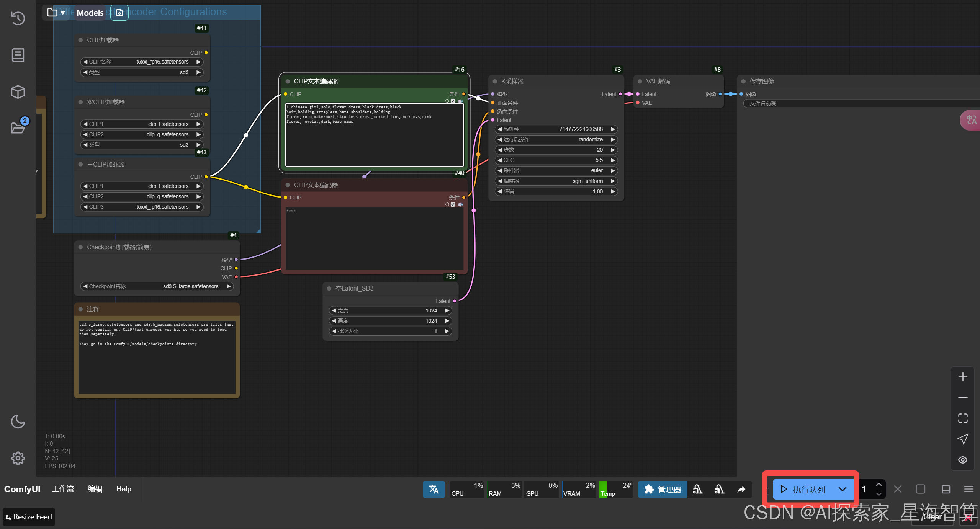Click the translate icon in bottom bar
980x529 pixels.
click(434, 489)
